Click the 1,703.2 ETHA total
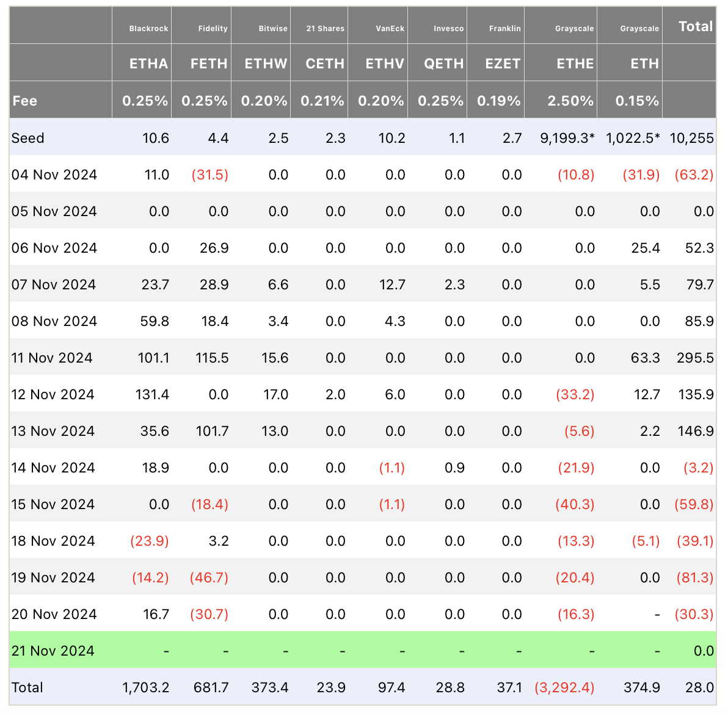The height and width of the screenshot is (713, 728). point(146,687)
